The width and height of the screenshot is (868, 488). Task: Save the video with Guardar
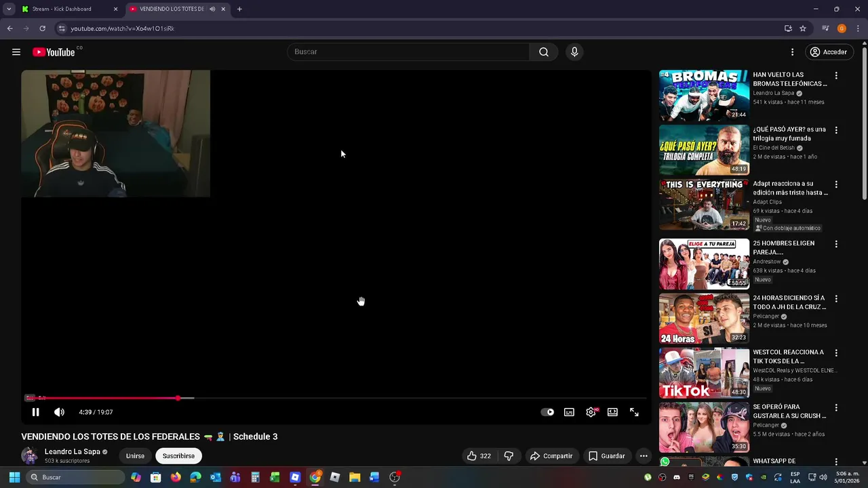click(607, 456)
